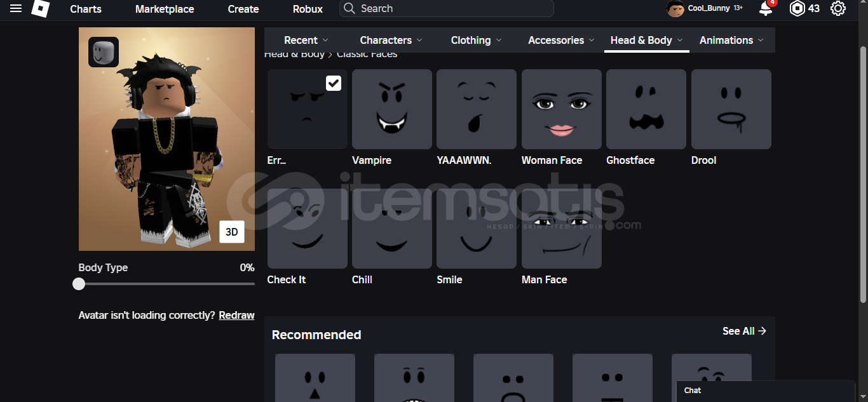Image resolution: width=868 pixels, height=402 pixels.
Task: Expand the Clothing dropdown
Action: [x=476, y=40]
